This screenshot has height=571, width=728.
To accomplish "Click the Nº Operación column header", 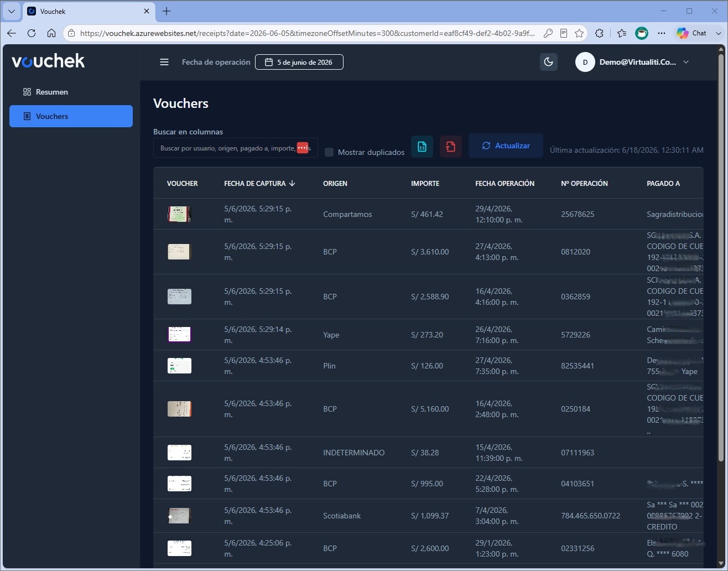I will pyautogui.click(x=584, y=183).
